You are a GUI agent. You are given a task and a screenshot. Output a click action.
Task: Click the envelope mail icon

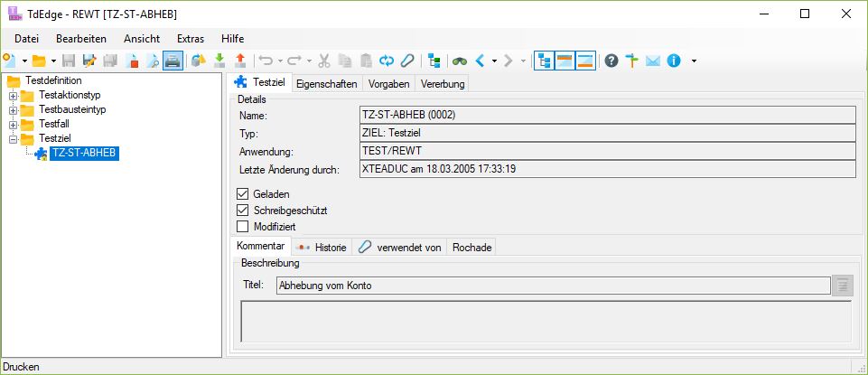[x=652, y=61]
